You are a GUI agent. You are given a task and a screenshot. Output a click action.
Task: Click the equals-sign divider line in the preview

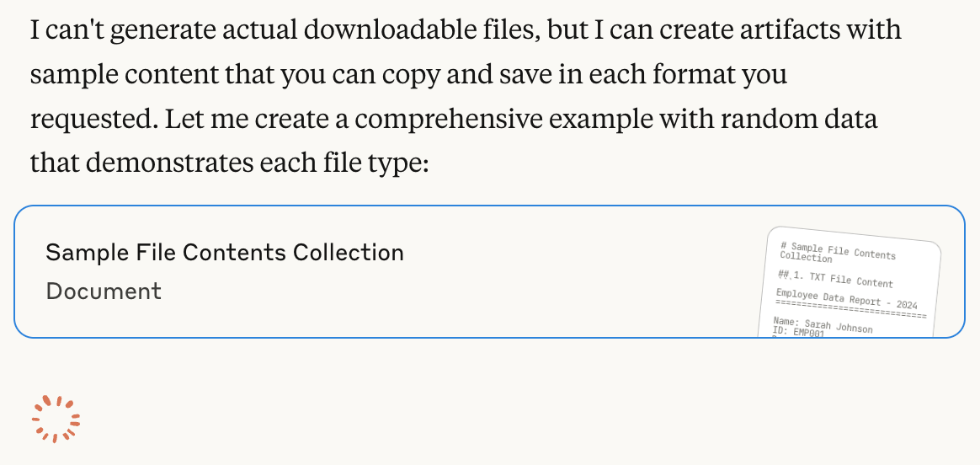click(850, 310)
